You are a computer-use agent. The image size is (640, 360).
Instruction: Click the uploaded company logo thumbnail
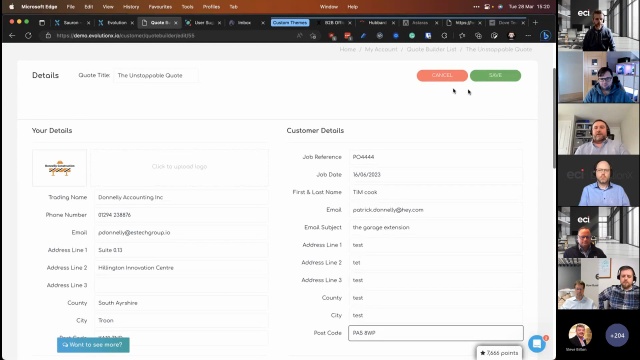point(60,167)
